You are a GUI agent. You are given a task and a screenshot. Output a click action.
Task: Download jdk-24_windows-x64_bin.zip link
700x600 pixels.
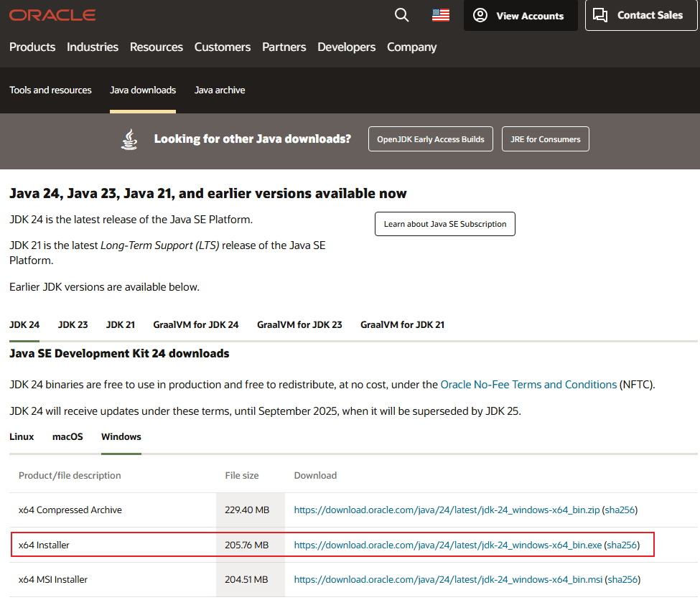[x=447, y=510]
